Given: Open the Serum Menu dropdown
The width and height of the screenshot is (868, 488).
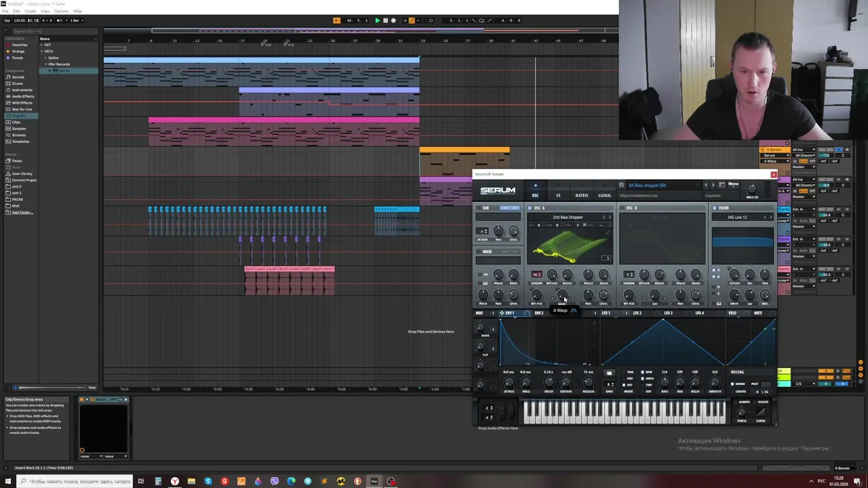Looking at the screenshot, I should (x=733, y=184).
